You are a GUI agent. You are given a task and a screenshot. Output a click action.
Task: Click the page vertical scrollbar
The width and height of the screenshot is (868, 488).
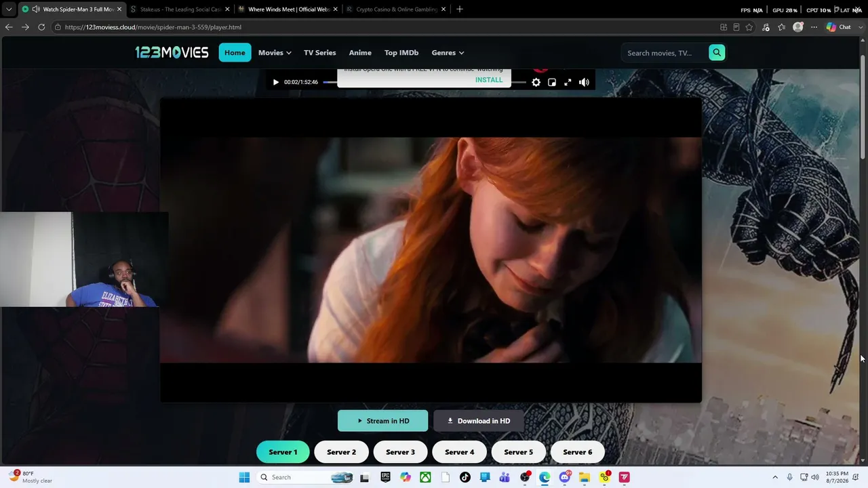click(863, 107)
